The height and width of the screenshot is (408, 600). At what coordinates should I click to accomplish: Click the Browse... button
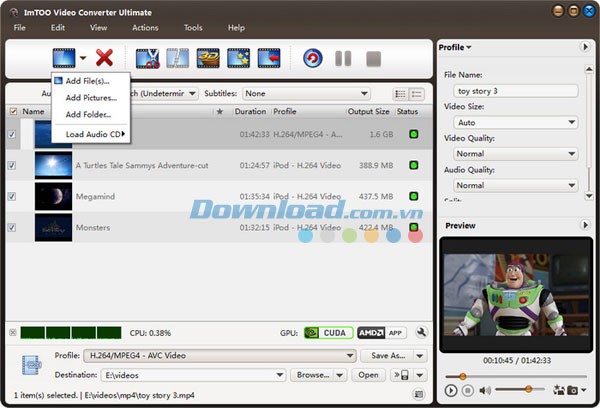click(x=312, y=375)
